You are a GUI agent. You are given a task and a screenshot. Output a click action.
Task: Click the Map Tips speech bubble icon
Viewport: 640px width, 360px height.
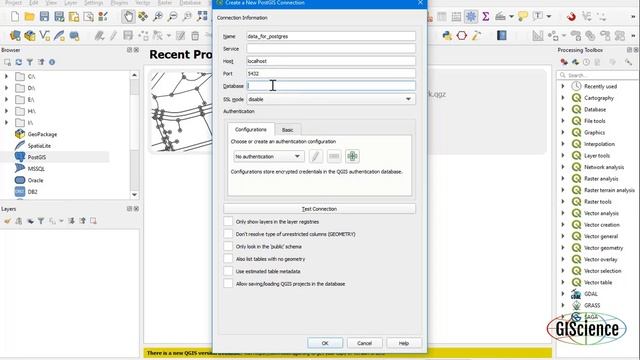coord(523,17)
